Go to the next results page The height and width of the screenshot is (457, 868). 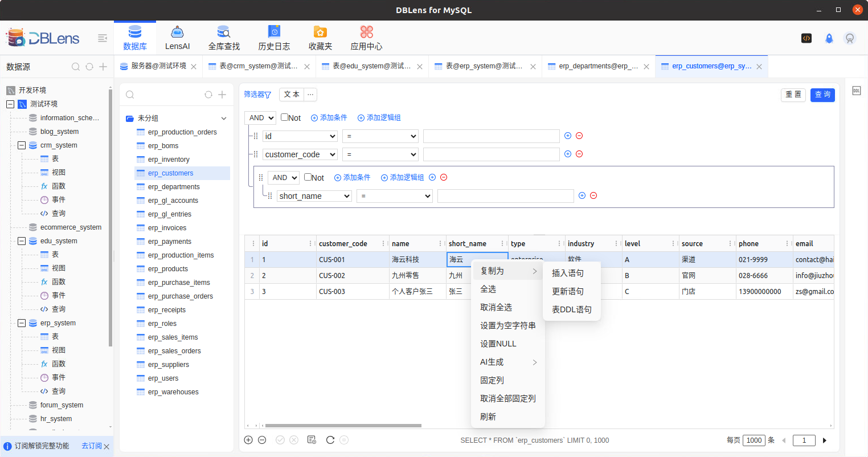pos(825,440)
